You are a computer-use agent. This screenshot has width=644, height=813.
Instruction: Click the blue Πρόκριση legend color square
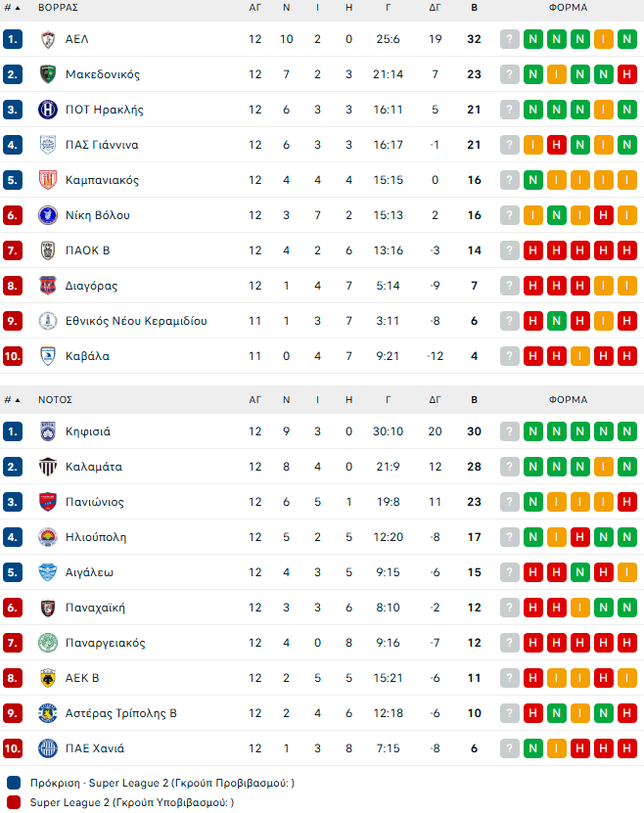coord(13,783)
